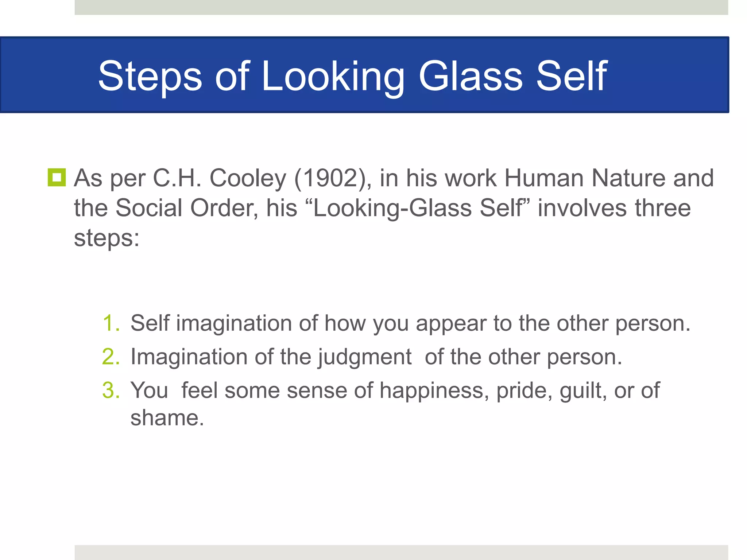This screenshot has height=560, width=747.
Task: Click the words 'involves three'
Action: click(x=614, y=208)
